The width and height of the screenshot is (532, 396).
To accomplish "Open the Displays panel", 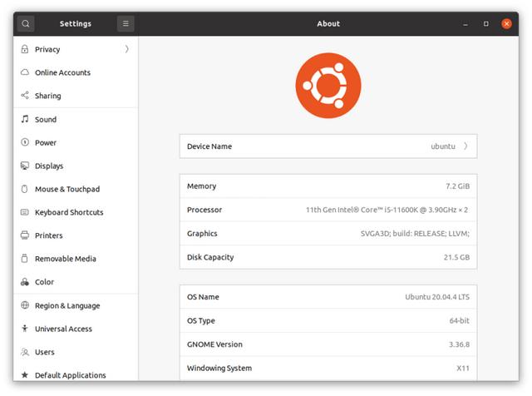I will click(x=76, y=166).
